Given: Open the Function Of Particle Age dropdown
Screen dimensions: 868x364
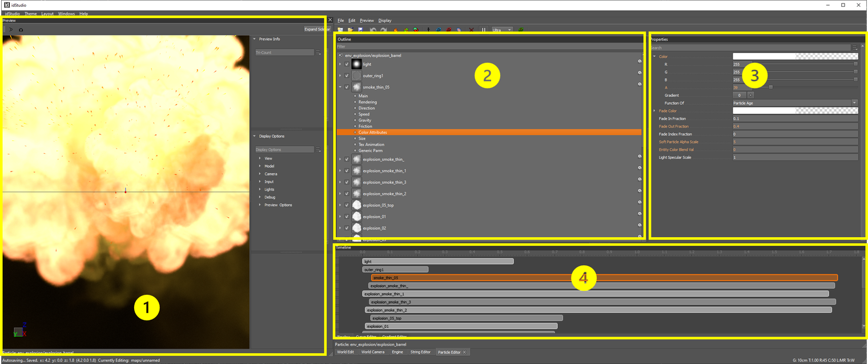Looking at the screenshot, I should 795,103.
